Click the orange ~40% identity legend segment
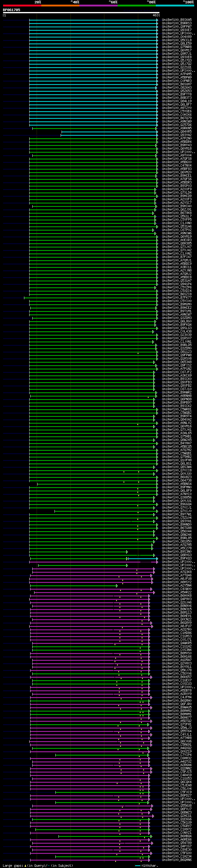 click(x=60, y=6)
